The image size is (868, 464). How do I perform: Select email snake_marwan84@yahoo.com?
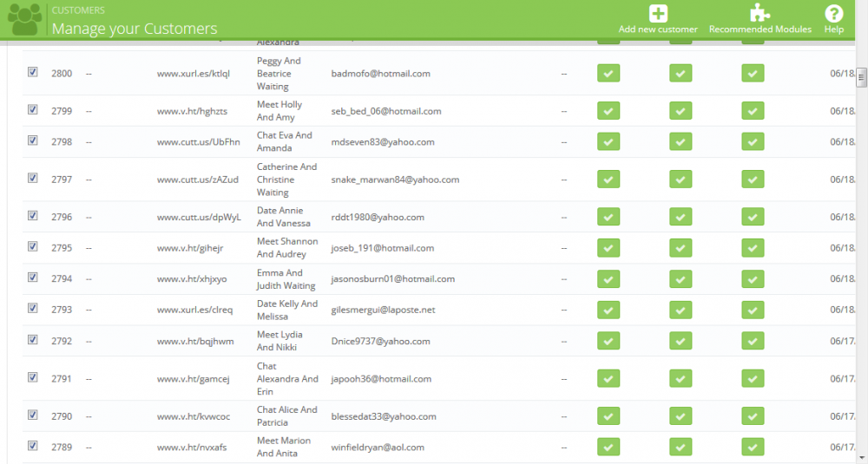pyautogui.click(x=395, y=180)
